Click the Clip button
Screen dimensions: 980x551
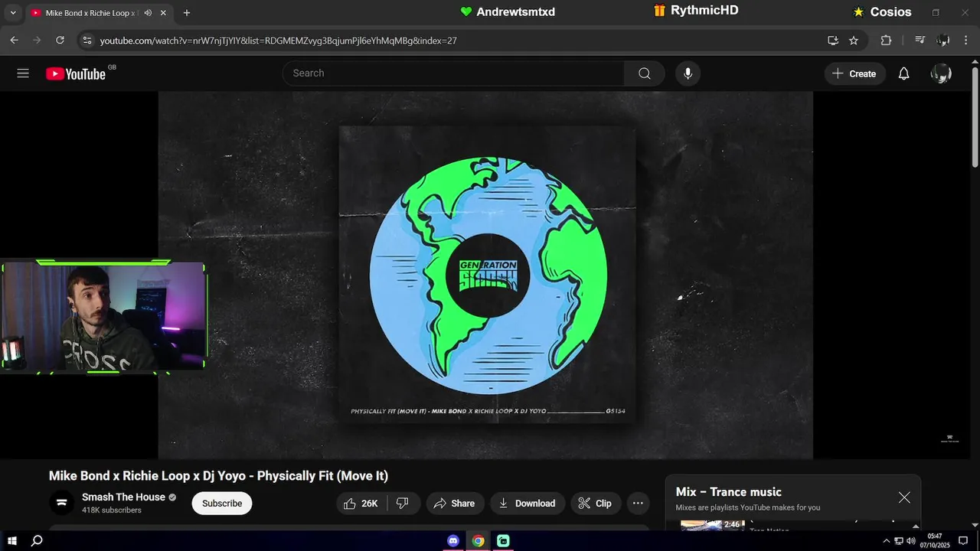click(x=595, y=504)
